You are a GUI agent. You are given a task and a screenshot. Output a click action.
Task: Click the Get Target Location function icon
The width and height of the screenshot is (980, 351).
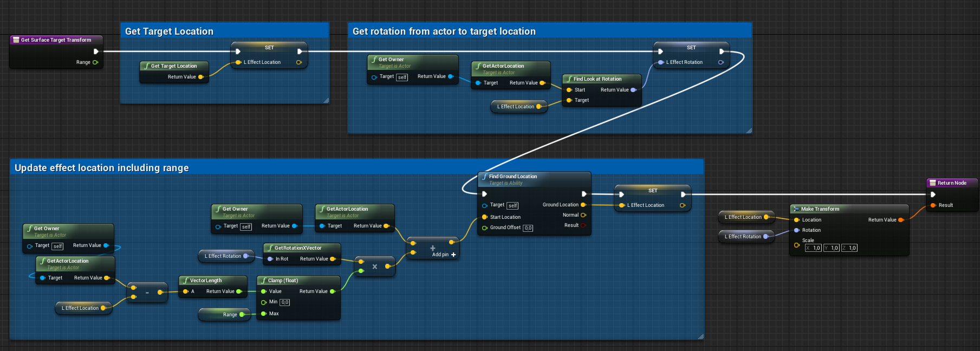[x=147, y=66]
